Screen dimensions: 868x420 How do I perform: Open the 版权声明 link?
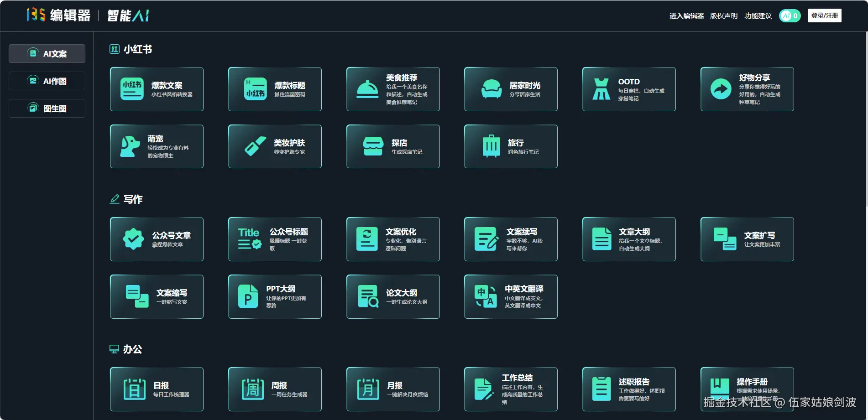tap(724, 16)
